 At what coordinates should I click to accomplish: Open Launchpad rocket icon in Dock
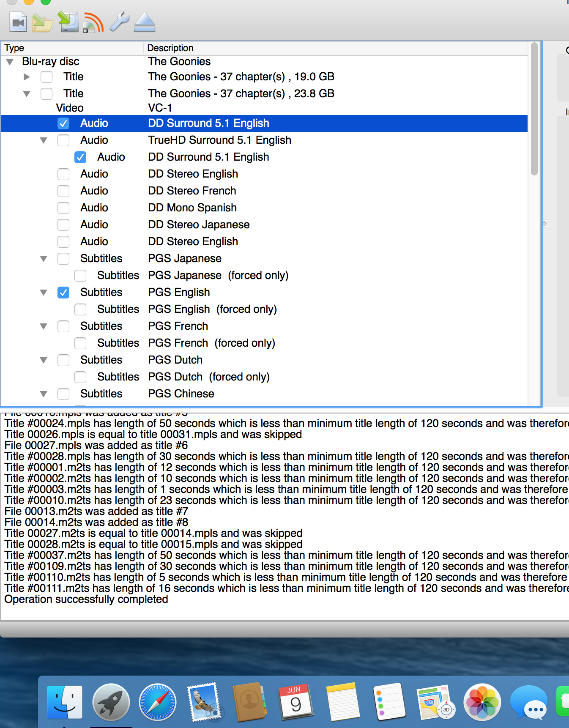[x=111, y=702]
